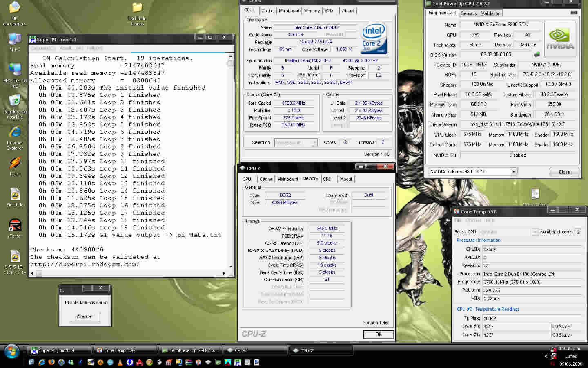The height and width of the screenshot is (368, 588).
Task: Expand hidden system tray icons arrow
Action: (x=546, y=356)
